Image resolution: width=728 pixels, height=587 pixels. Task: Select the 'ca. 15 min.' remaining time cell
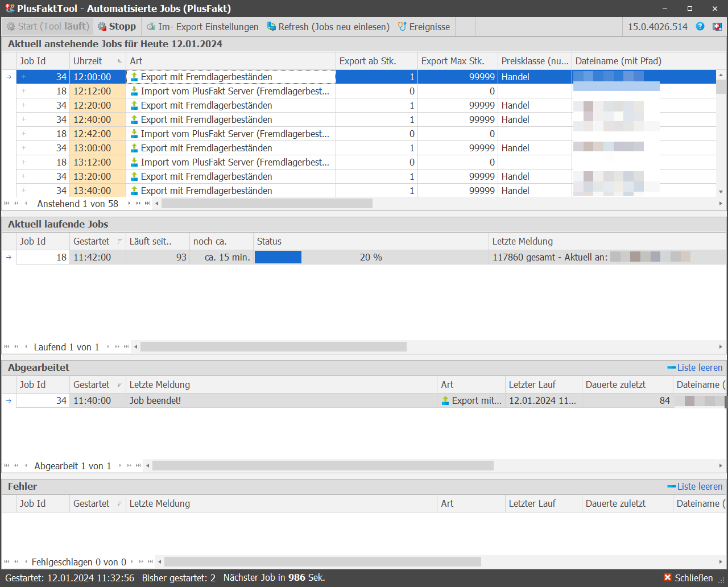click(x=221, y=257)
